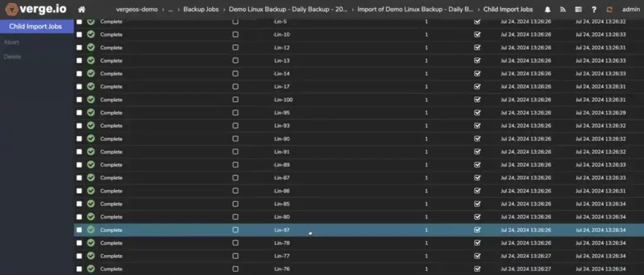Click the orange refresh icon
The height and width of the screenshot is (275, 644).
[x=609, y=9]
